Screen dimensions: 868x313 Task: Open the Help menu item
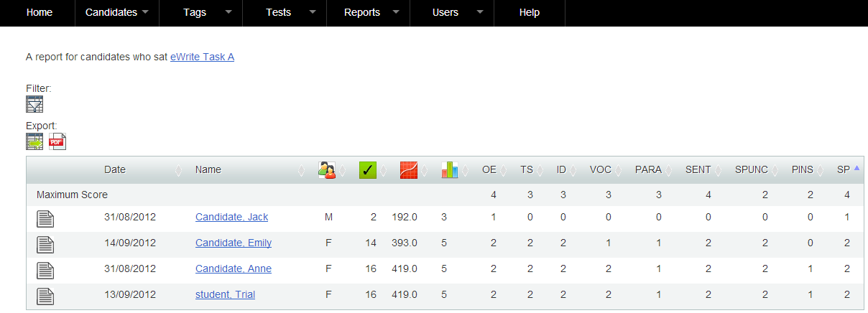click(x=530, y=12)
